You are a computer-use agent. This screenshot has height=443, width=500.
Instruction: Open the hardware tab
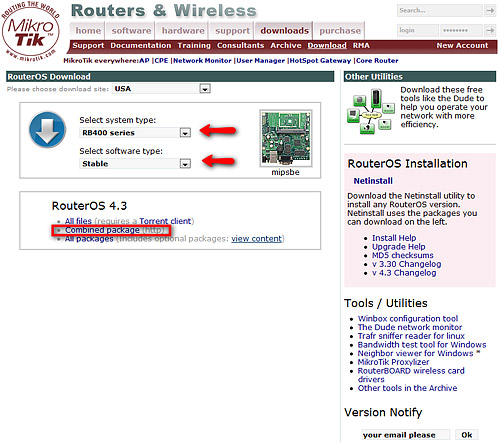pyautogui.click(x=183, y=31)
